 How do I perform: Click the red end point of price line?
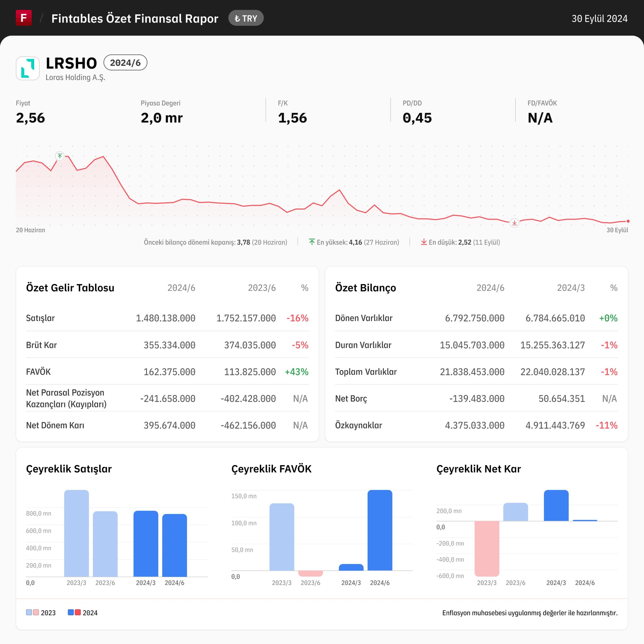628,221
